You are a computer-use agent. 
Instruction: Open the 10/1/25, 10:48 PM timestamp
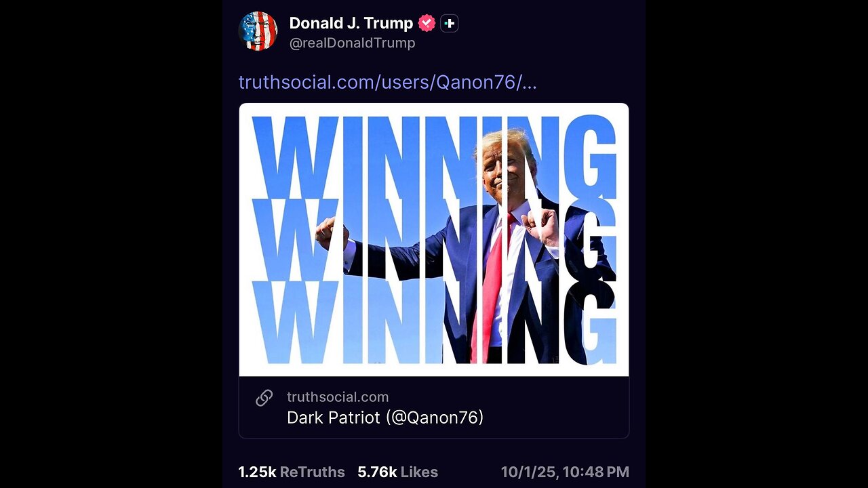565,472
